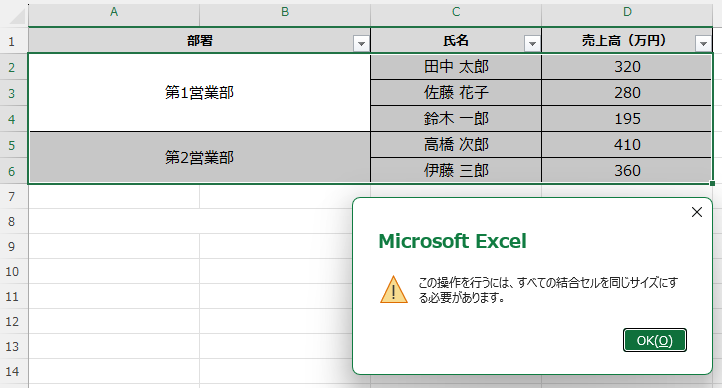Open the 売上高（万円） filter dropdown
The width and height of the screenshot is (722, 388).
[x=703, y=44]
